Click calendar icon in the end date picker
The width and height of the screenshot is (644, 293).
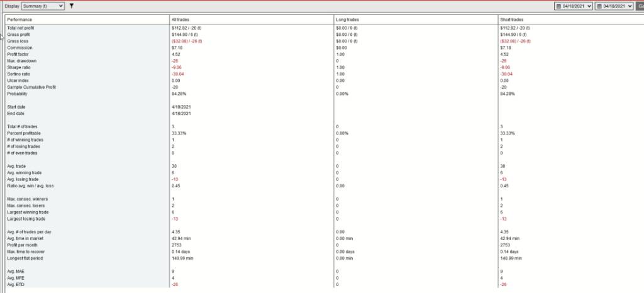pyautogui.click(x=599, y=6)
